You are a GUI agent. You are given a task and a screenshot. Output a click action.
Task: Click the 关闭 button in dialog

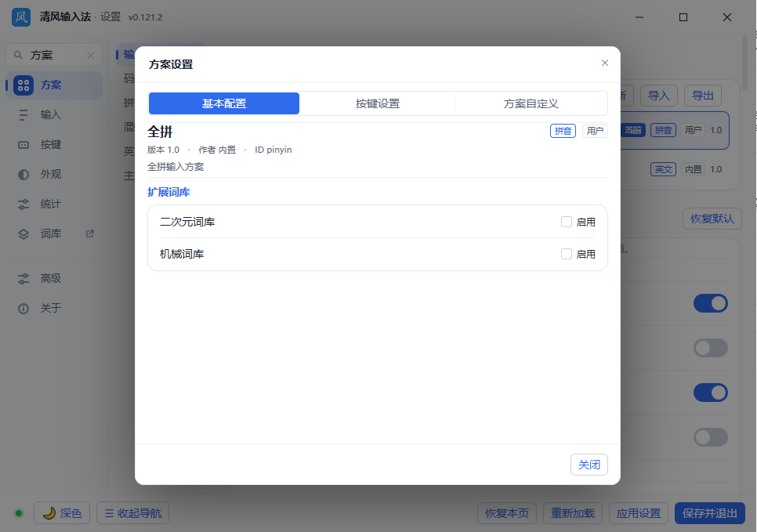tap(589, 465)
